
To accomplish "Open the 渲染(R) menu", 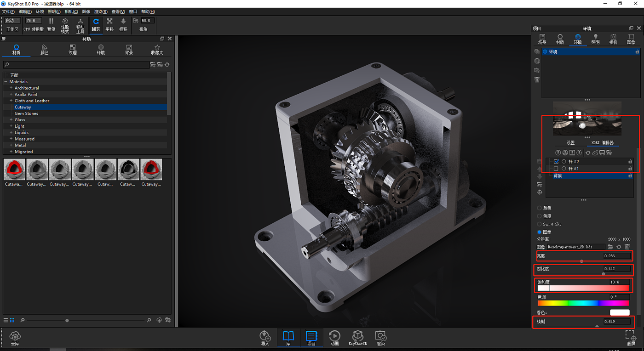I will [101, 11].
